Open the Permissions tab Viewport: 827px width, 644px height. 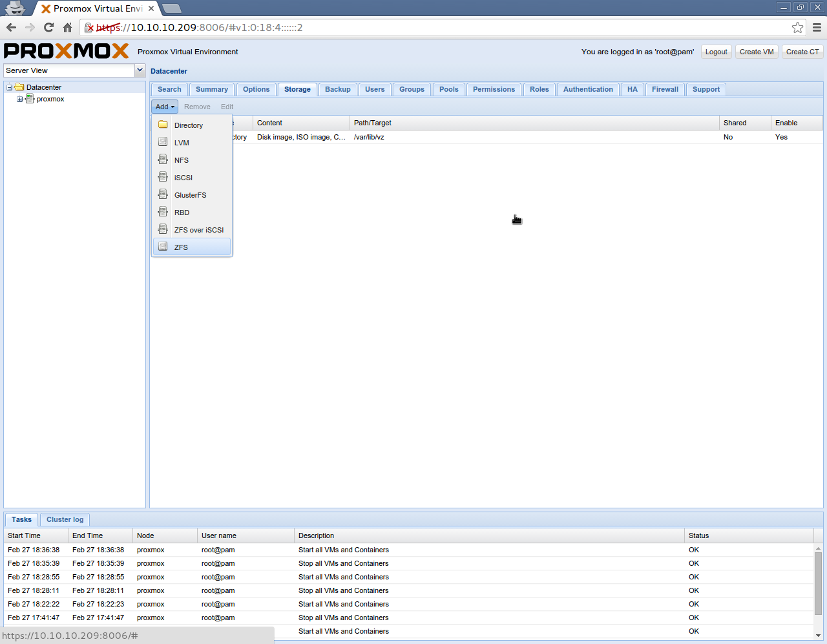[494, 90]
